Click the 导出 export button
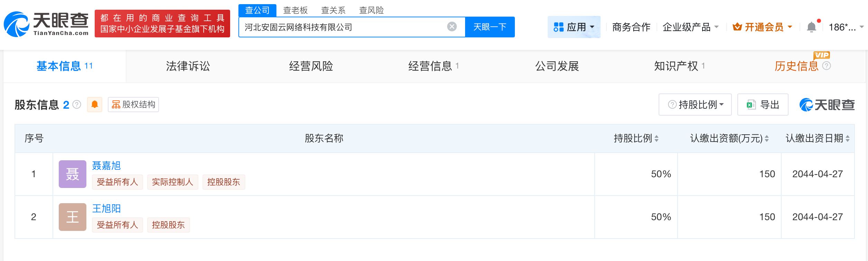The width and height of the screenshot is (868, 261). pos(763,105)
